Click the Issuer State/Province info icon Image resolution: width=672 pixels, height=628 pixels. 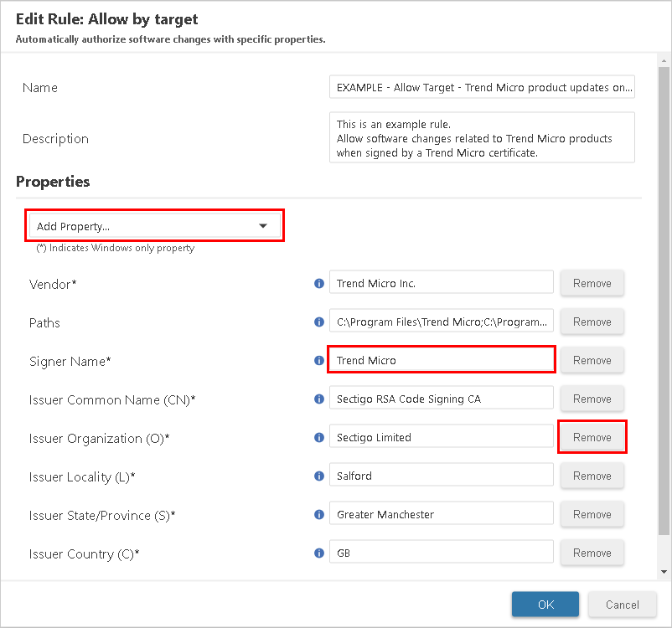[x=318, y=514]
